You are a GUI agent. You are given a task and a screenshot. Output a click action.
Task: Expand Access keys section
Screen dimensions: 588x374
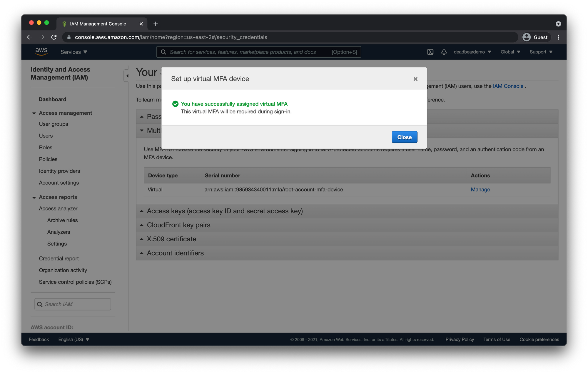[225, 211]
